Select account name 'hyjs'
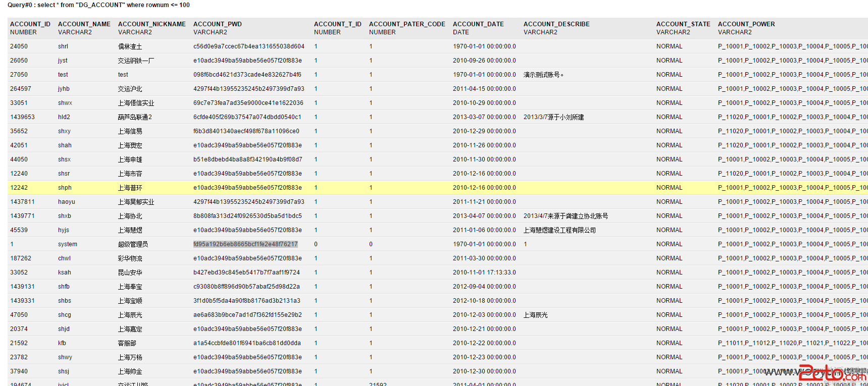The height and width of the screenshot is (386, 868). click(x=64, y=230)
